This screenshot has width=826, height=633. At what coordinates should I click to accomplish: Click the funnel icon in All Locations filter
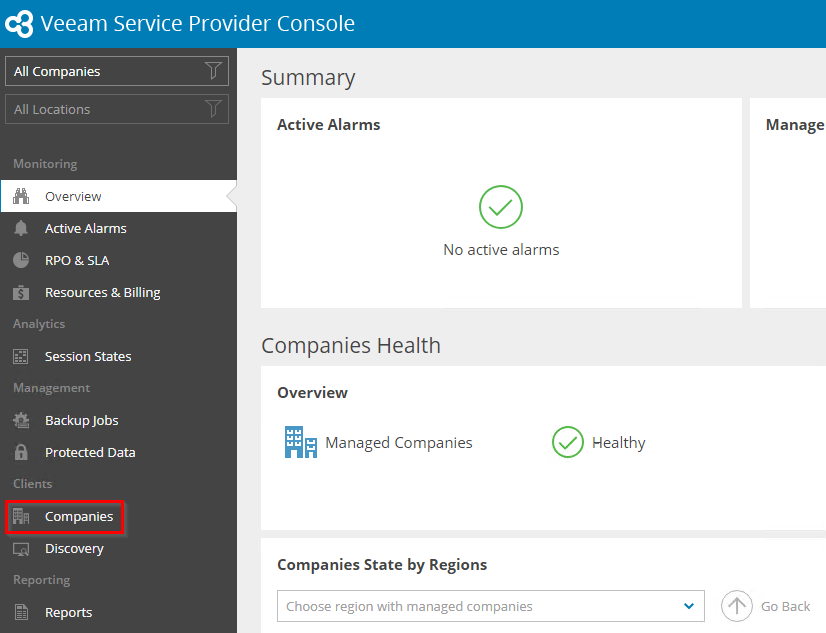click(213, 109)
